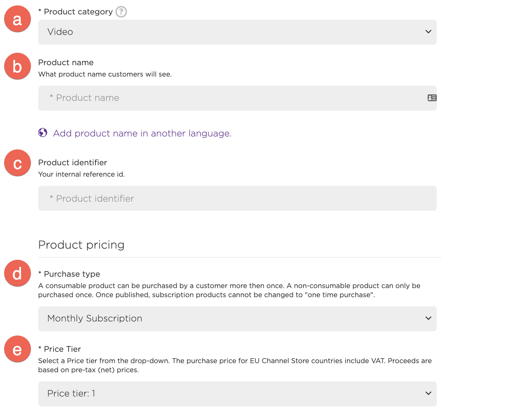Click the red circle marker labeled d
Screen dimensions: 508x420
[17, 273]
